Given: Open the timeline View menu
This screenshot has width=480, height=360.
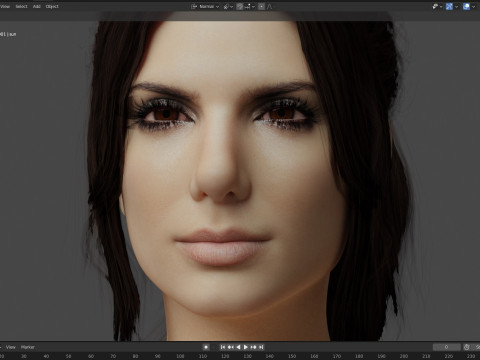Looking at the screenshot, I should 10,347.
